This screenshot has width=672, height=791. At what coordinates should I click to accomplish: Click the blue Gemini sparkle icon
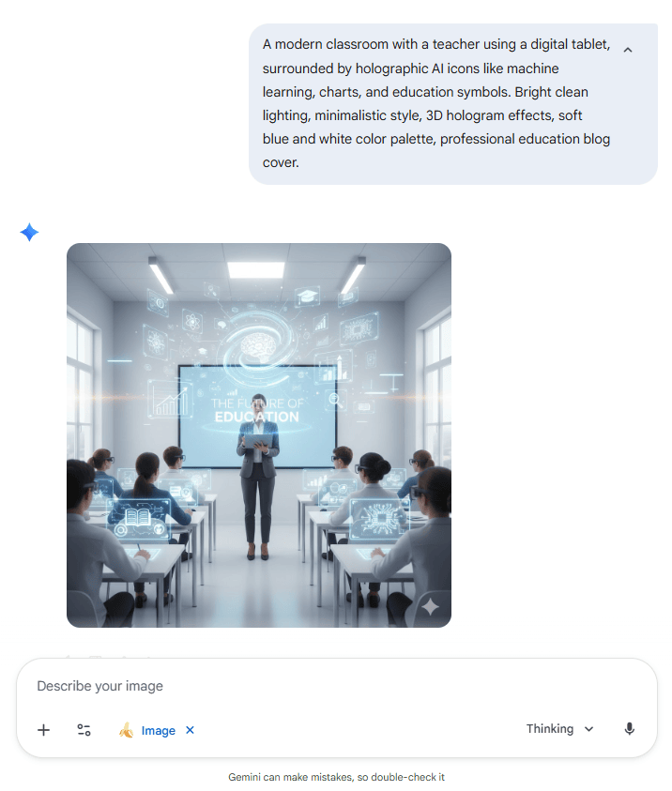point(29,232)
